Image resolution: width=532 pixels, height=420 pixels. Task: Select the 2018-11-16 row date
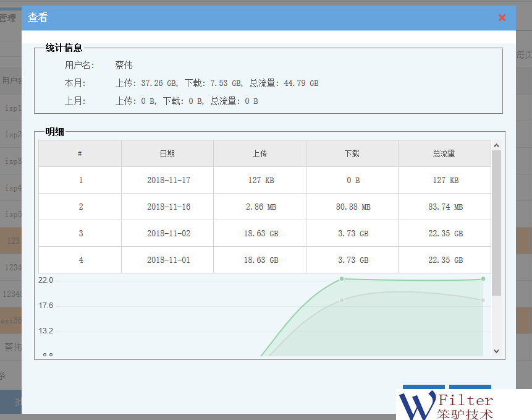(x=168, y=207)
